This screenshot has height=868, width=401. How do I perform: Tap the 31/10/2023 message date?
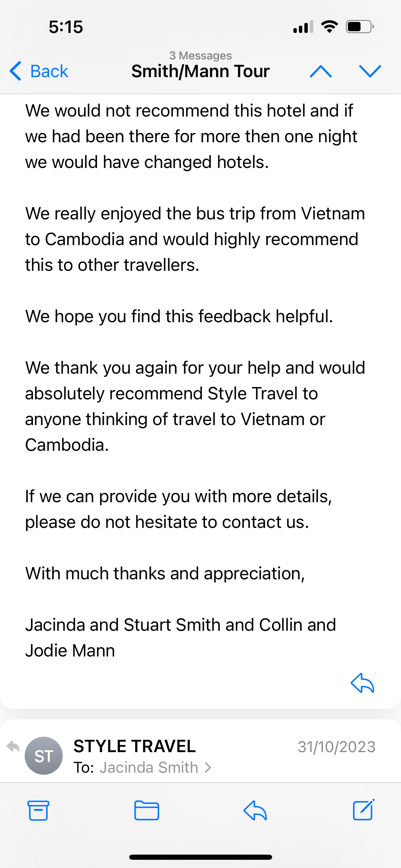click(x=336, y=747)
